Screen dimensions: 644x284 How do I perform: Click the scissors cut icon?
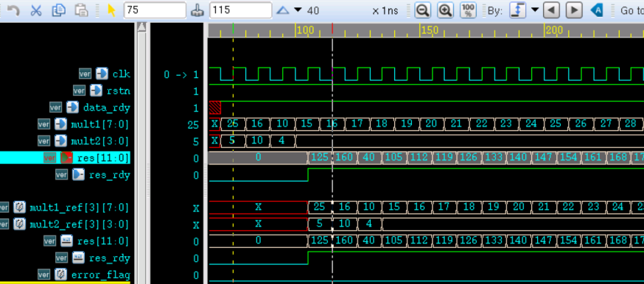coord(36,10)
